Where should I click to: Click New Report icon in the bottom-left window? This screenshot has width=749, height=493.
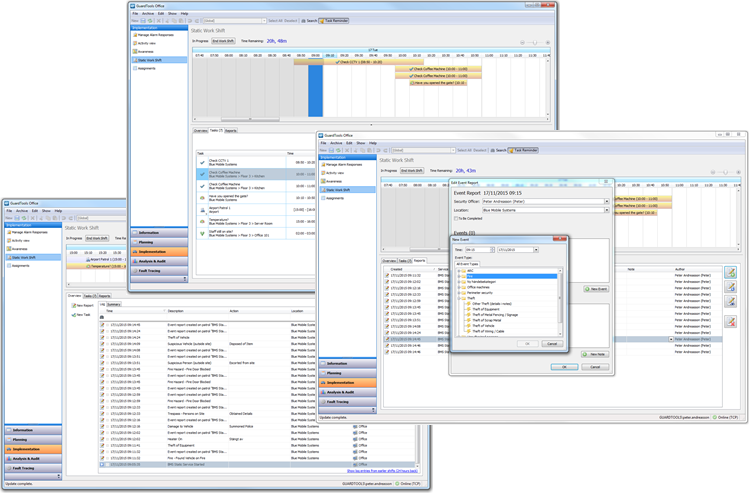(83, 305)
